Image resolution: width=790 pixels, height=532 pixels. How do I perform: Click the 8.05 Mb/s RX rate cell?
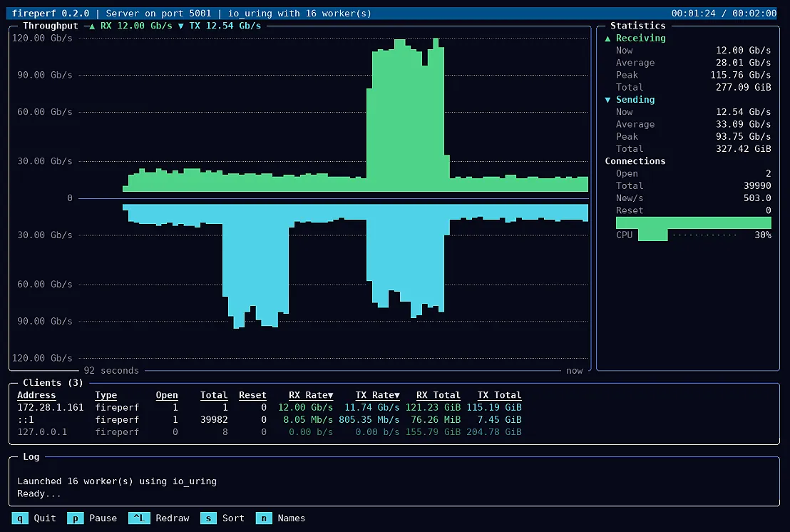tap(308, 419)
